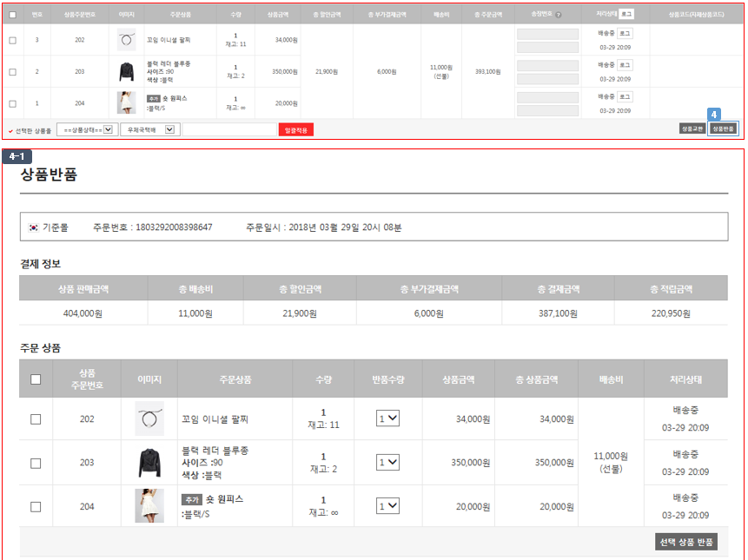Image resolution: width=748 pixels, height=560 pixels.
Task: Open the 반품수량 dropdown for item 202
Action: 387,418
